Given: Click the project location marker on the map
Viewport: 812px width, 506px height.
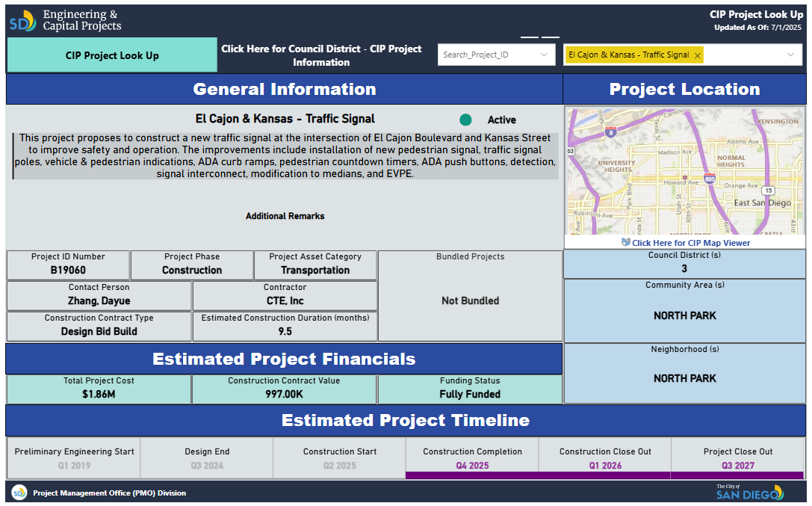Looking at the screenshot, I should 684,178.
